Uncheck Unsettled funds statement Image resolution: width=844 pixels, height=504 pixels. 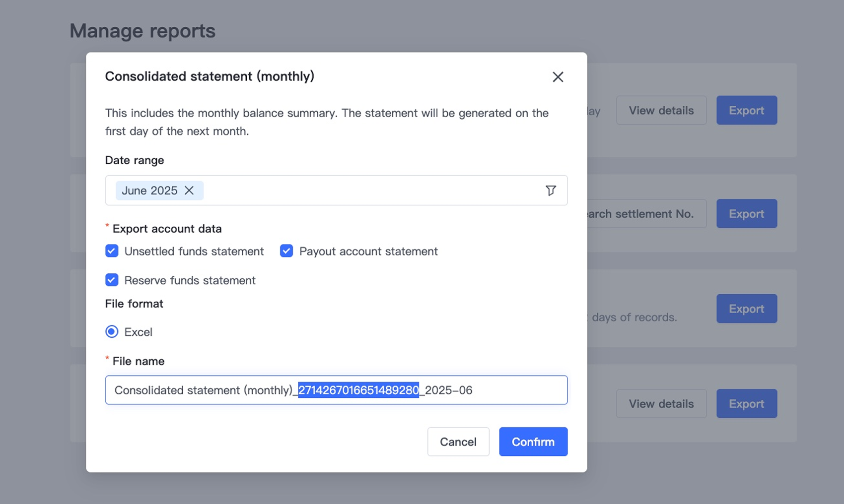[112, 251]
